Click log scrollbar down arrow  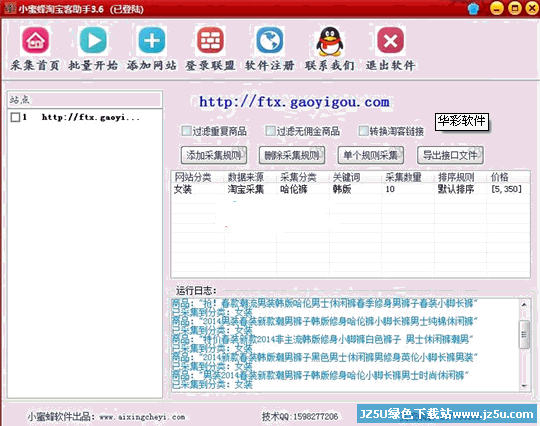coord(524,386)
